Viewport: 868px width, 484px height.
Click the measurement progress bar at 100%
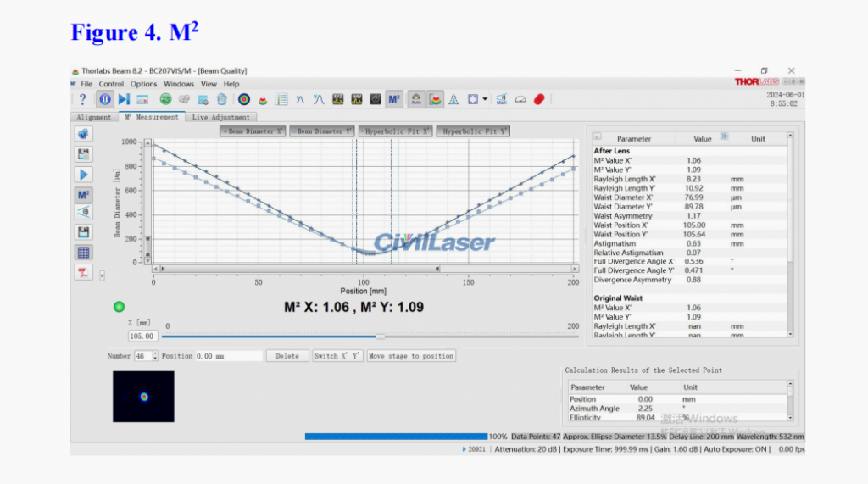click(x=397, y=437)
